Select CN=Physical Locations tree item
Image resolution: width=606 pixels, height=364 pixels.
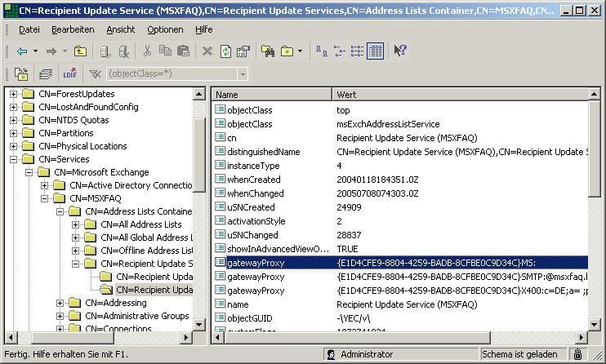(x=82, y=146)
